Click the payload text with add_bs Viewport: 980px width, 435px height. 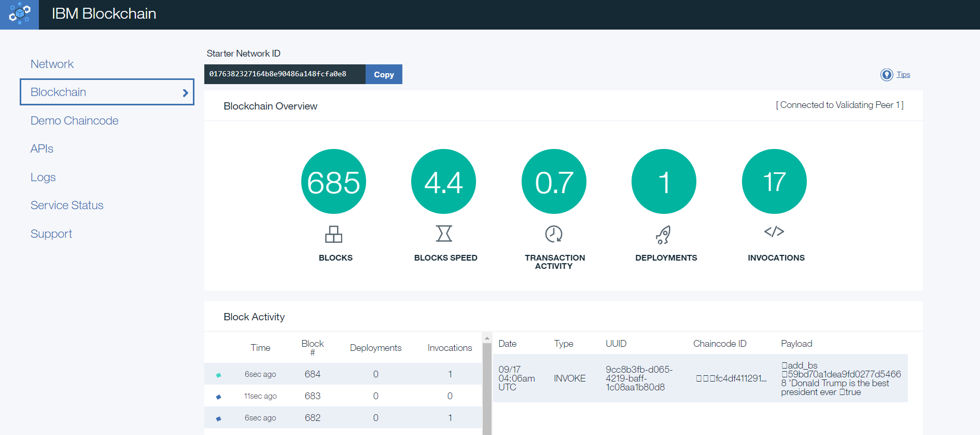(x=841, y=378)
